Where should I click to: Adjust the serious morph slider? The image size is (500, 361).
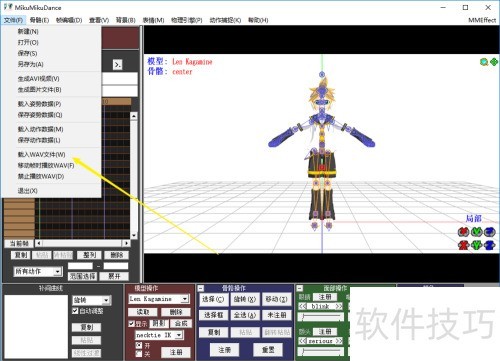pyautogui.click(x=321, y=351)
